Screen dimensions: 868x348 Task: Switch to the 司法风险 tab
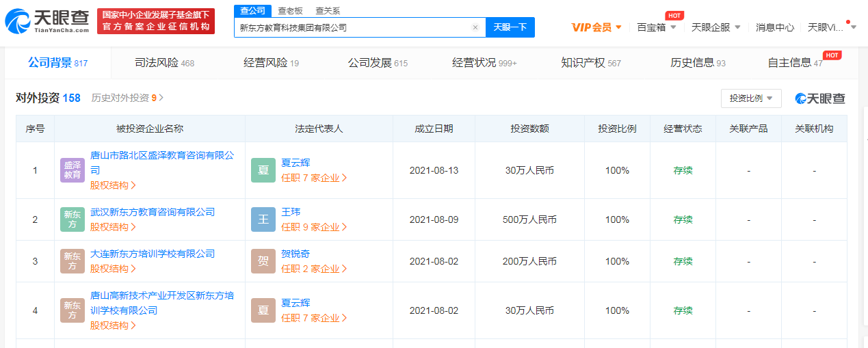(164, 63)
